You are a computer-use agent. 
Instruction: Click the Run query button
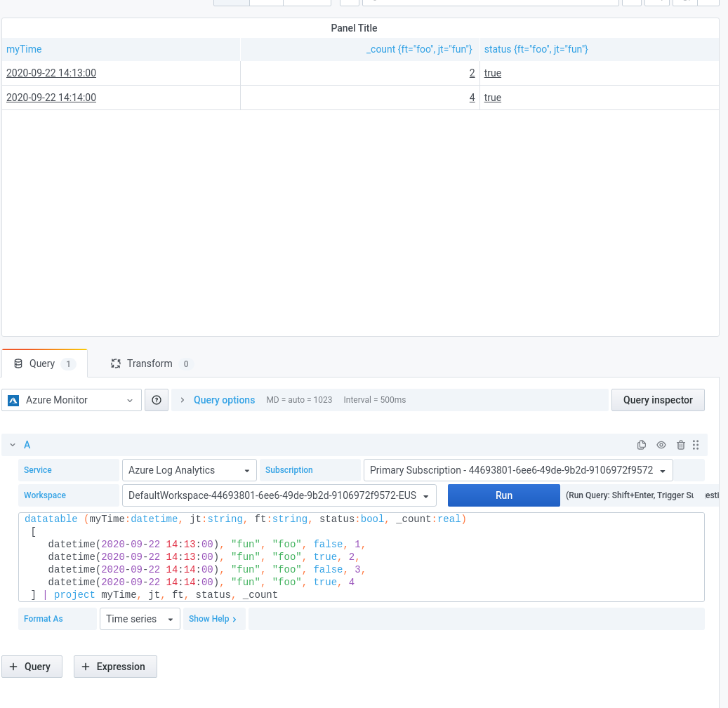click(504, 495)
